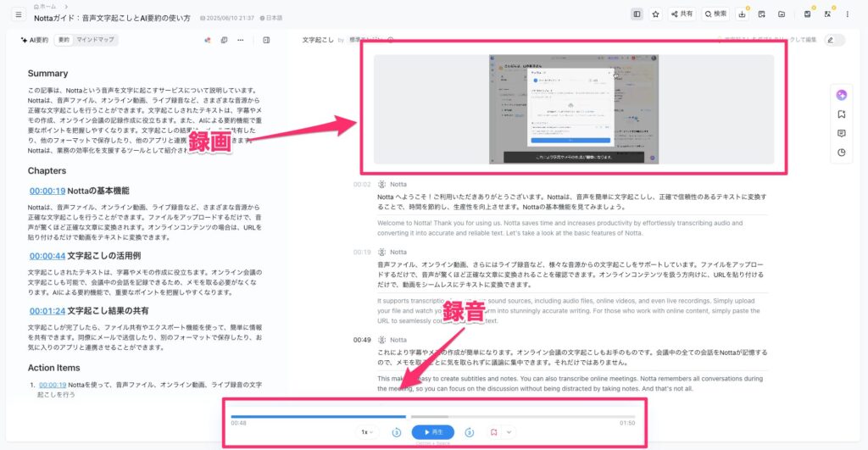Open the 1x playback speed dropdown
Screen dimensions: 868x450
pyautogui.click(x=367, y=432)
